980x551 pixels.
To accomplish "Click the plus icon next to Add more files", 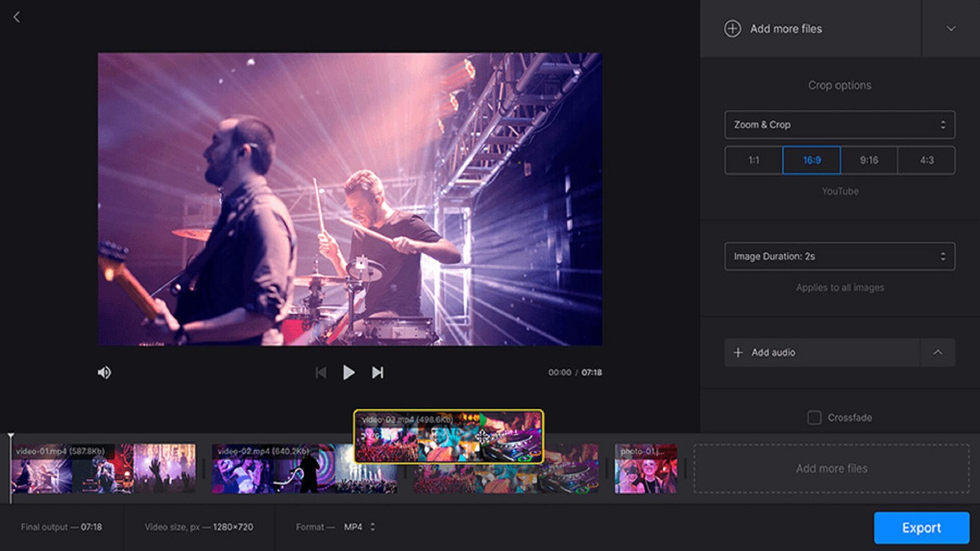I will (x=733, y=29).
